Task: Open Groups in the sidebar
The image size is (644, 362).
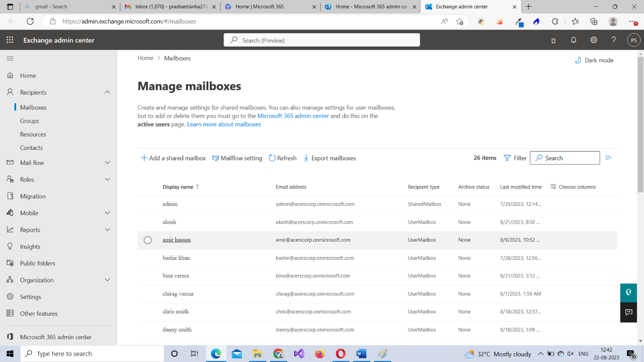Action: (x=29, y=121)
